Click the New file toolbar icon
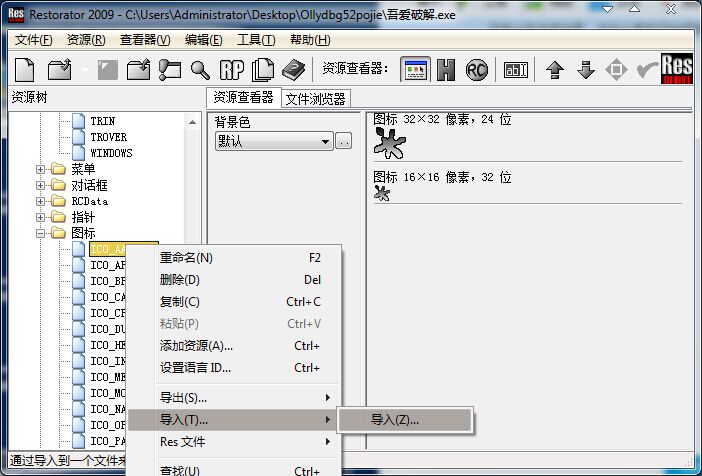This screenshot has width=702, height=476. pos(25,70)
